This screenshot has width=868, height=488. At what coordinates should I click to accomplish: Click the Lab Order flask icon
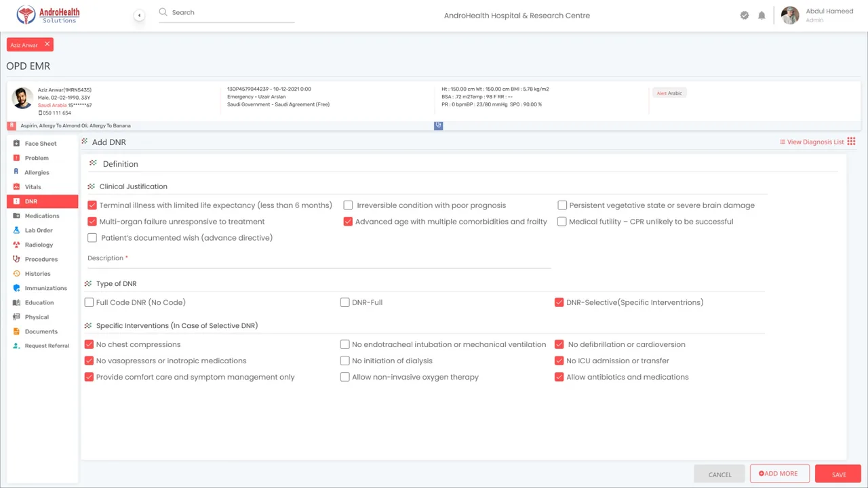tap(16, 230)
